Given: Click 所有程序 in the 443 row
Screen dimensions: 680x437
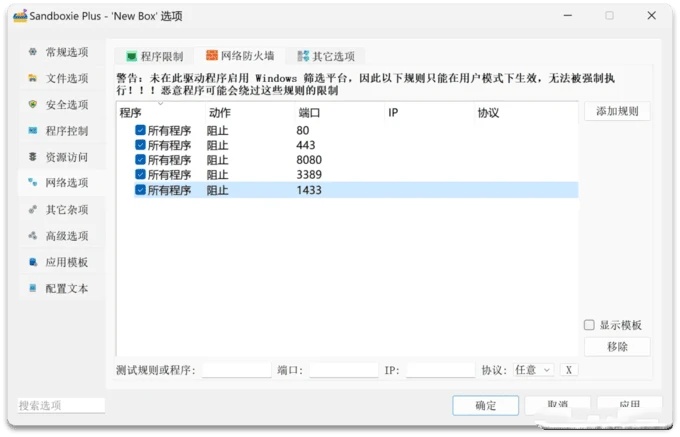Looking at the screenshot, I should (169, 145).
